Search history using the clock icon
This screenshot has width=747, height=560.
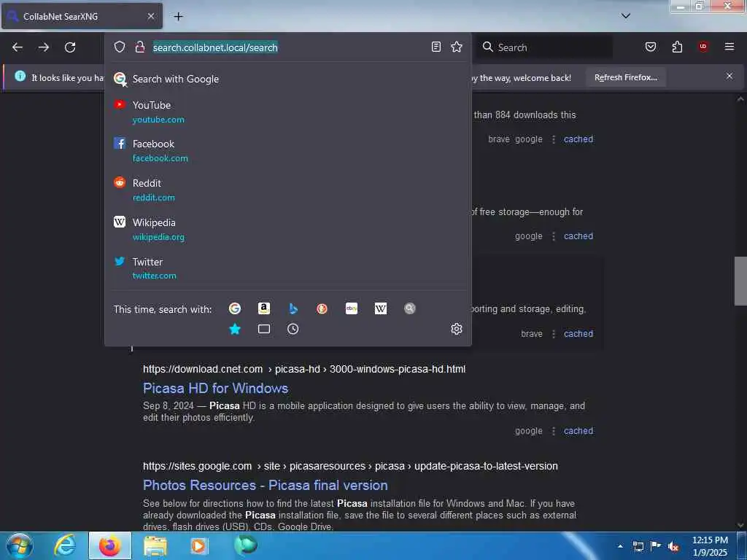click(293, 329)
